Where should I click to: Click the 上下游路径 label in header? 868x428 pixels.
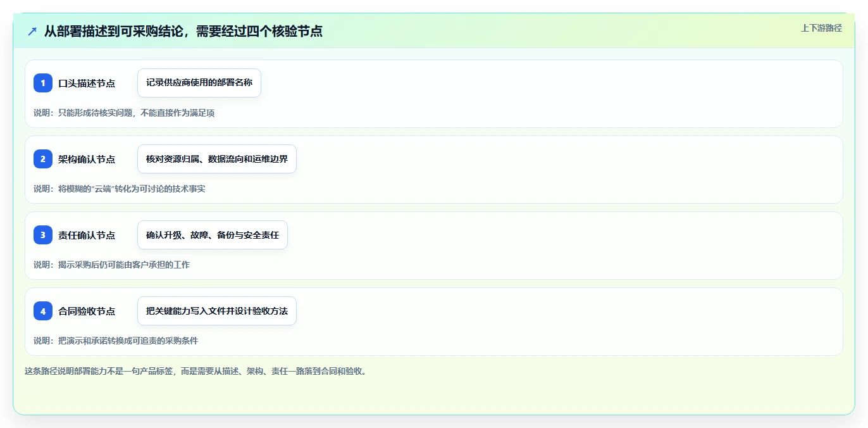821,28
